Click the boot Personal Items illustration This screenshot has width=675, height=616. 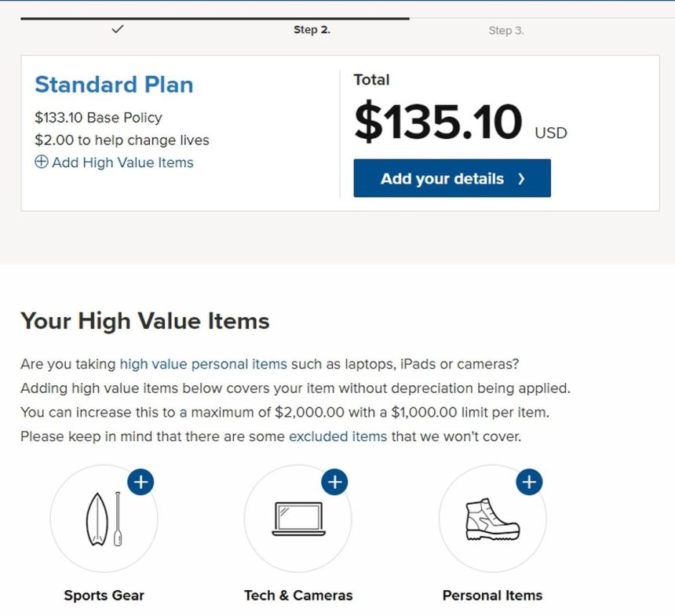[492, 519]
